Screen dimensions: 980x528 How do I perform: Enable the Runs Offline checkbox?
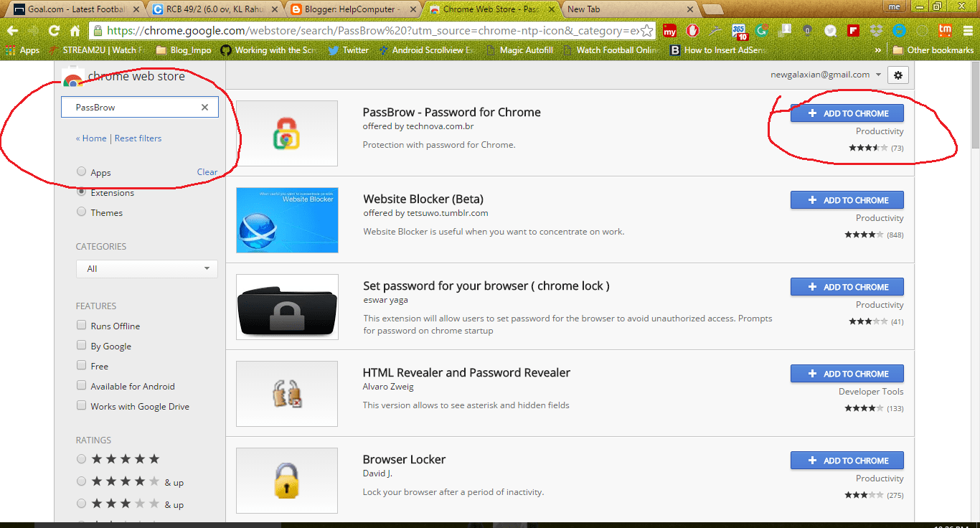click(x=81, y=325)
